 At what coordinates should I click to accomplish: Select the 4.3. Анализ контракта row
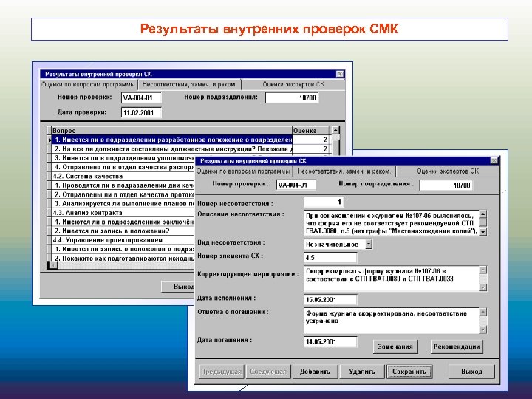[x=123, y=213]
